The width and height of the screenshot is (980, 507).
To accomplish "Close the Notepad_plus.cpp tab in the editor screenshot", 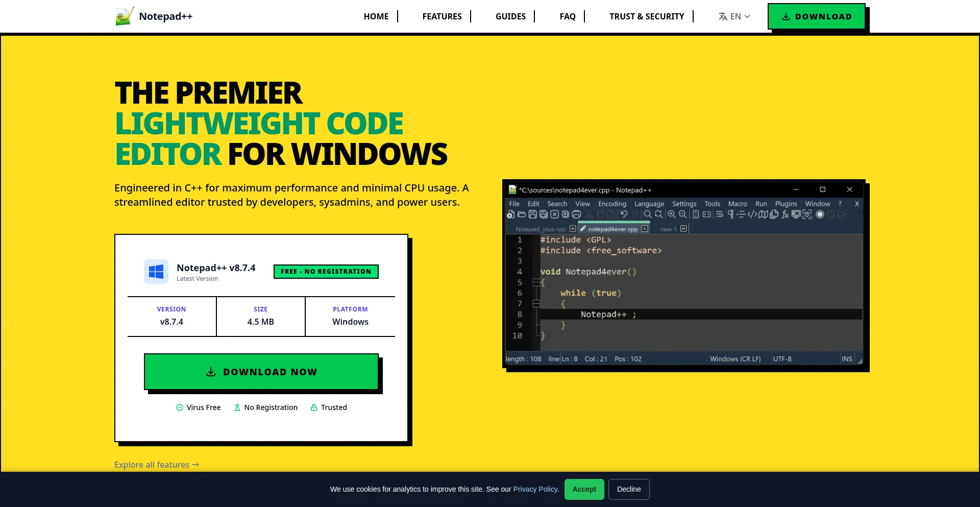I will tap(573, 229).
